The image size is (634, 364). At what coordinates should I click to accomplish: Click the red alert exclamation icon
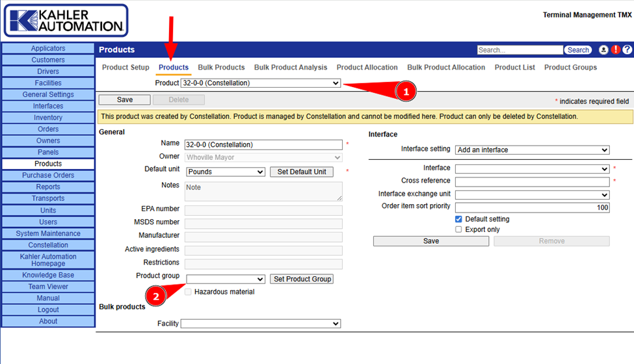click(x=615, y=50)
